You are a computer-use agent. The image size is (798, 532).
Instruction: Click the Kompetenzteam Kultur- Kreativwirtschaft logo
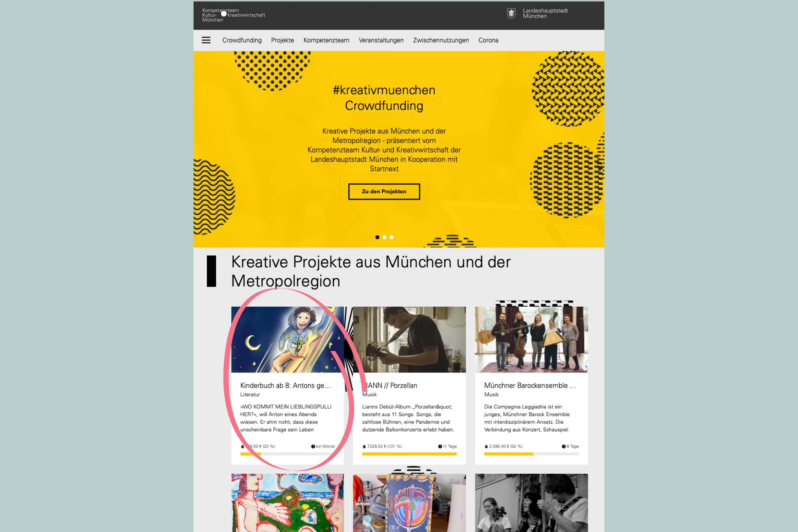[233, 15]
